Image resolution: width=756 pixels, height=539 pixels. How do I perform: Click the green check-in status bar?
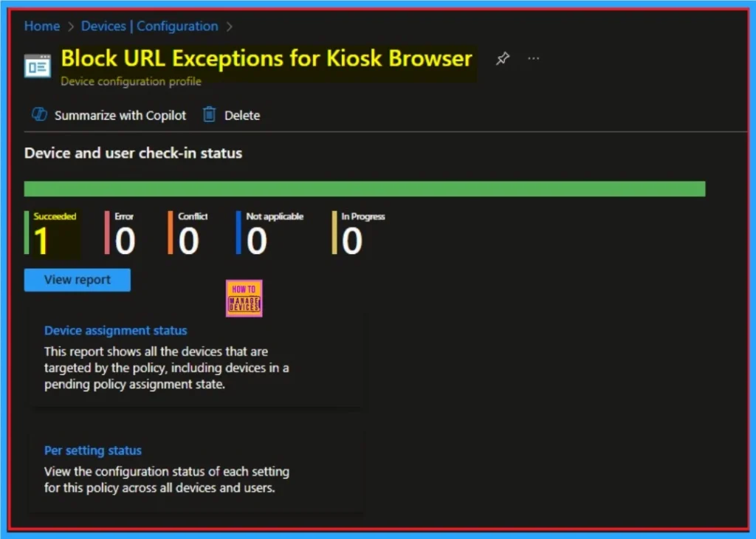(x=365, y=189)
